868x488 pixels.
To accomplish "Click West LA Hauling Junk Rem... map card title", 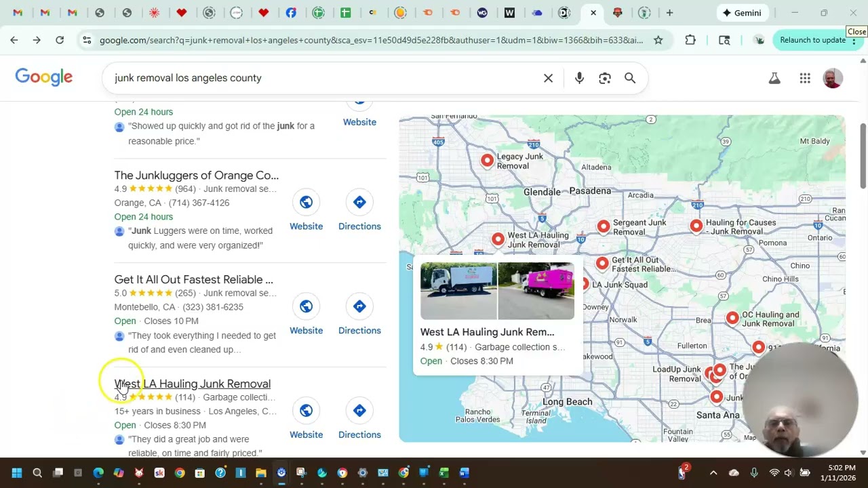I will pyautogui.click(x=487, y=332).
